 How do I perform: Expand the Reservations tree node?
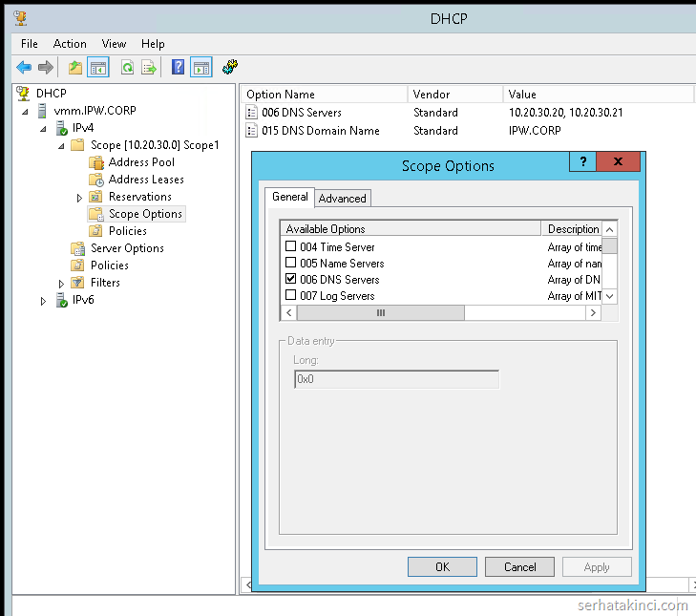[x=79, y=198]
